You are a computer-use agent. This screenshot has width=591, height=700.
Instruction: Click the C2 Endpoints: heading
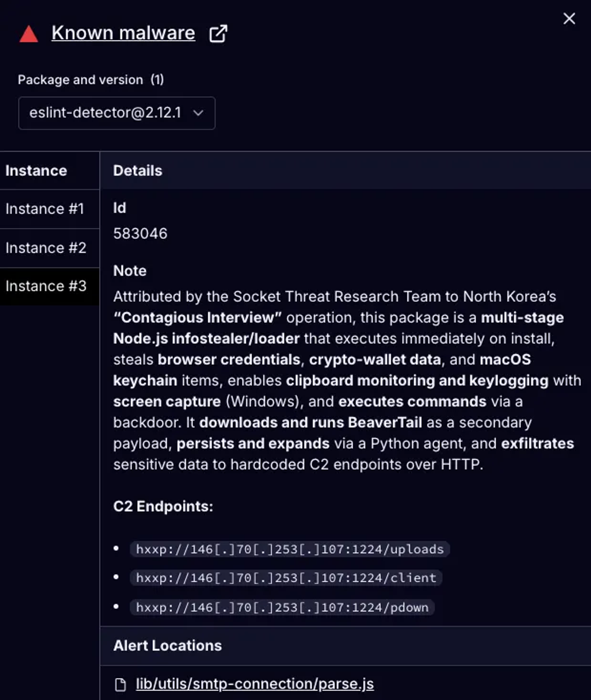click(x=163, y=506)
